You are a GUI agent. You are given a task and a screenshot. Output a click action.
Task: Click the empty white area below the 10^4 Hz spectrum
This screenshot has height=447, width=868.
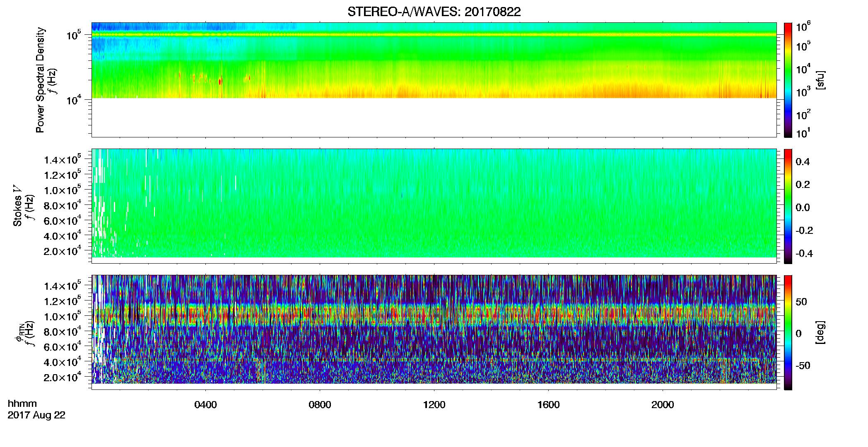[434, 118]
